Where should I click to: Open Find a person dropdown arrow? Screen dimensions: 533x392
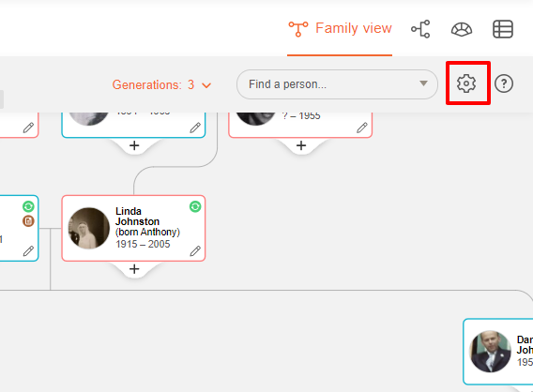tap(423, 83)
